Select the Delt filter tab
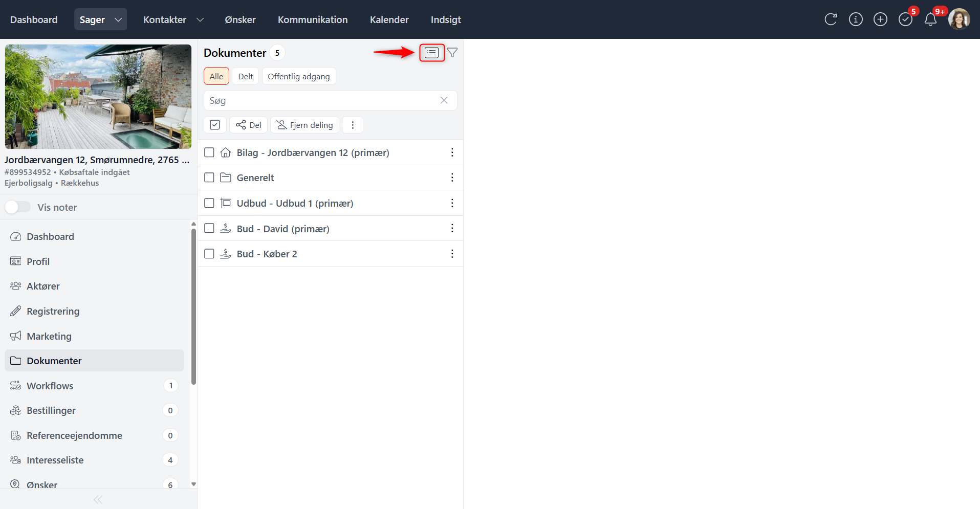 (246, 76)
